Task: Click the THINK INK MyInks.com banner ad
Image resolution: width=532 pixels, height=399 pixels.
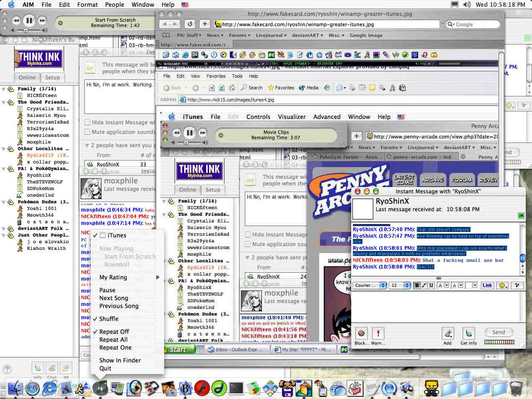Action: coord(39,58)
